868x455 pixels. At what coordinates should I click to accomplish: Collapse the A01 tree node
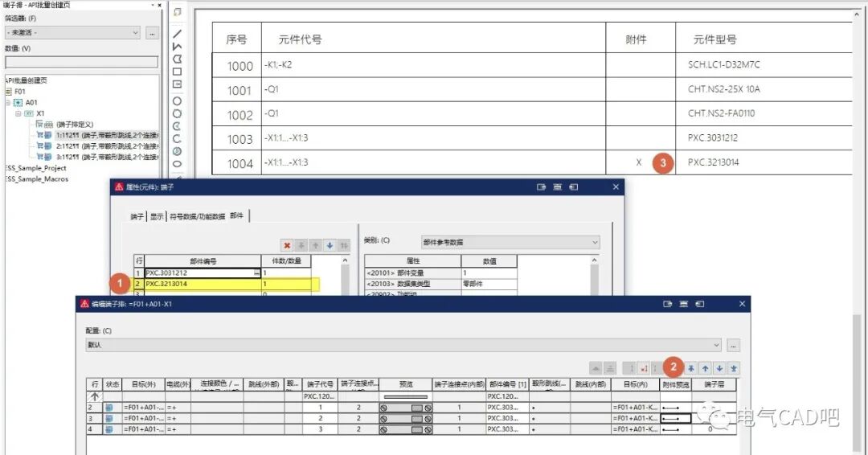coord(8,102)
